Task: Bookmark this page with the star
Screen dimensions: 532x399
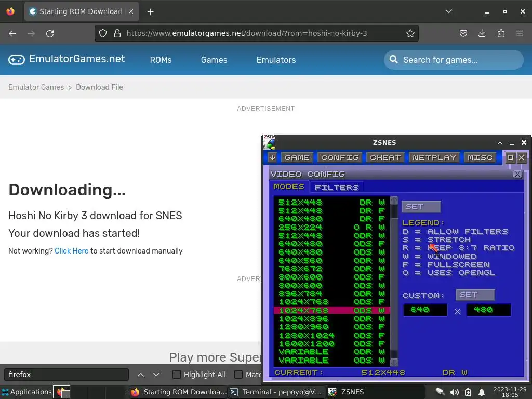Action: pyautogui.click(x=410, y=33)
